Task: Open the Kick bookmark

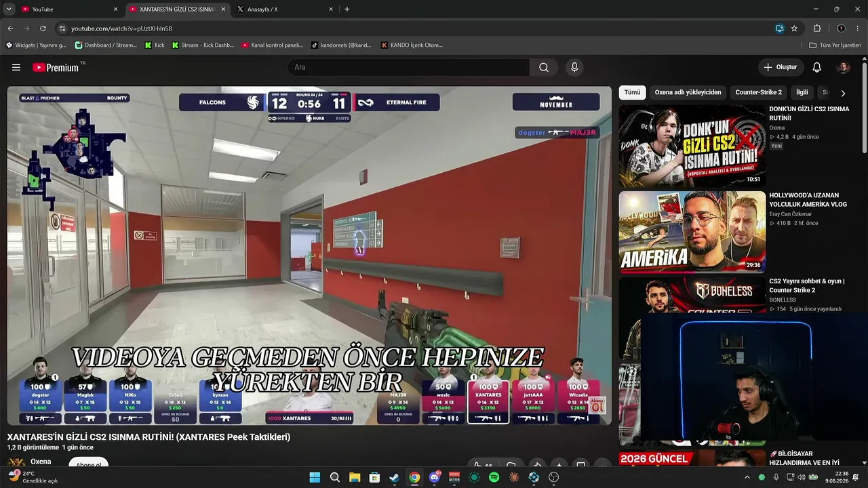Action: point(155,45)
